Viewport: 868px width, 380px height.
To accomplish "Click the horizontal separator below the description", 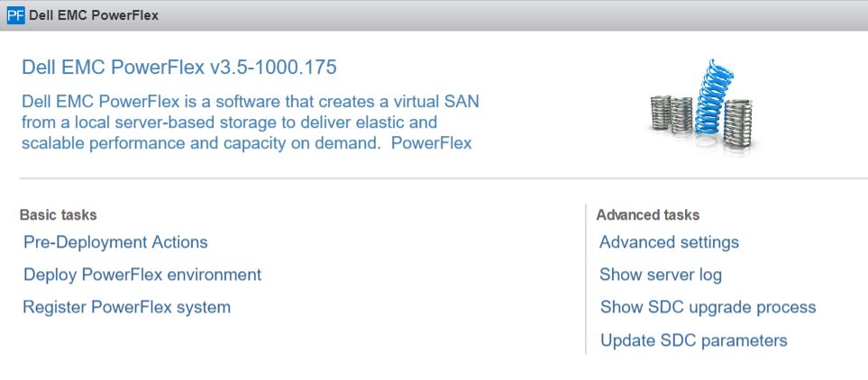I will click(443, 178).
